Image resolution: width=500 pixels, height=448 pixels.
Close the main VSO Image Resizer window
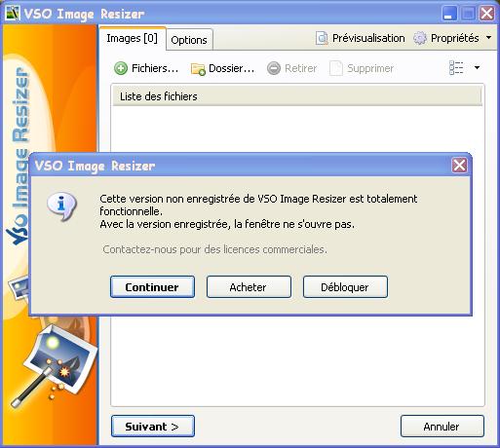pyautogui.click(x=487, y=14)
